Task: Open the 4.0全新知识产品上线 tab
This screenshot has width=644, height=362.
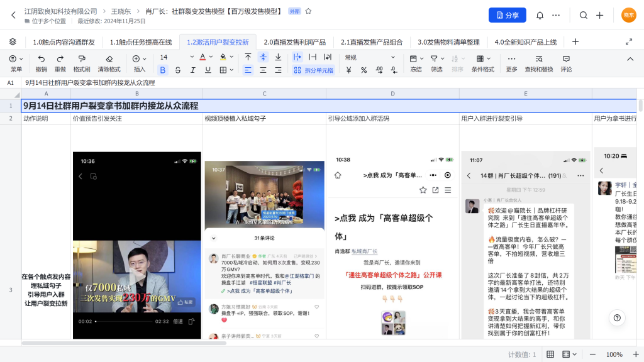Action: pos(525,42)
